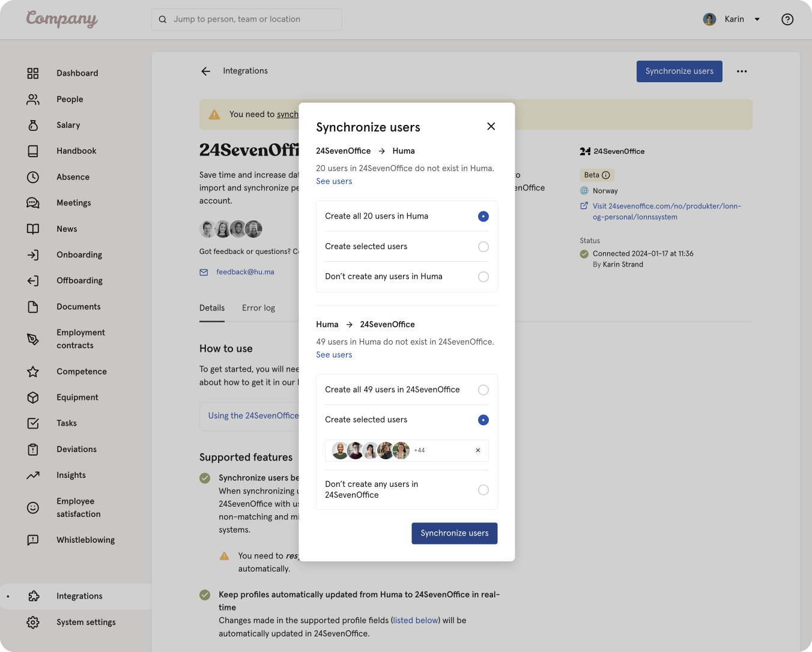The height and width of the screenshot is (652, 812).
Task: Click the Absence clock icon
Action: pyautogui.click(x=33, y=177)
